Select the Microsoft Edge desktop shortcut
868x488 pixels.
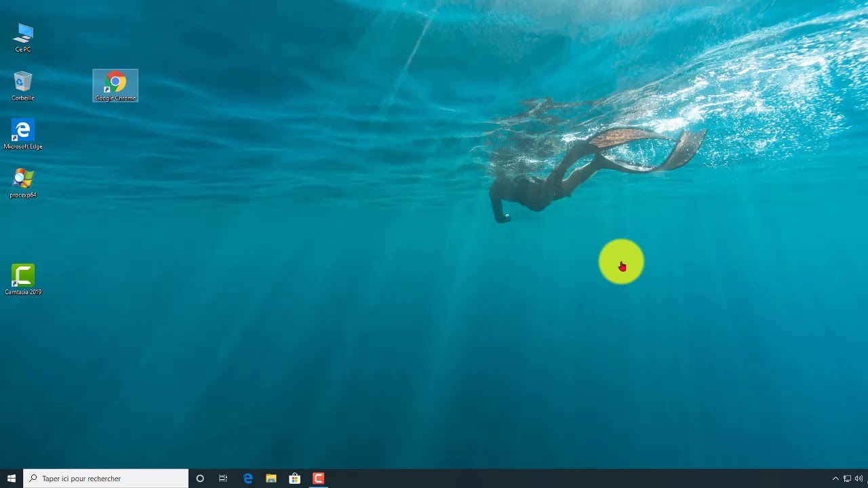point(23,135)
